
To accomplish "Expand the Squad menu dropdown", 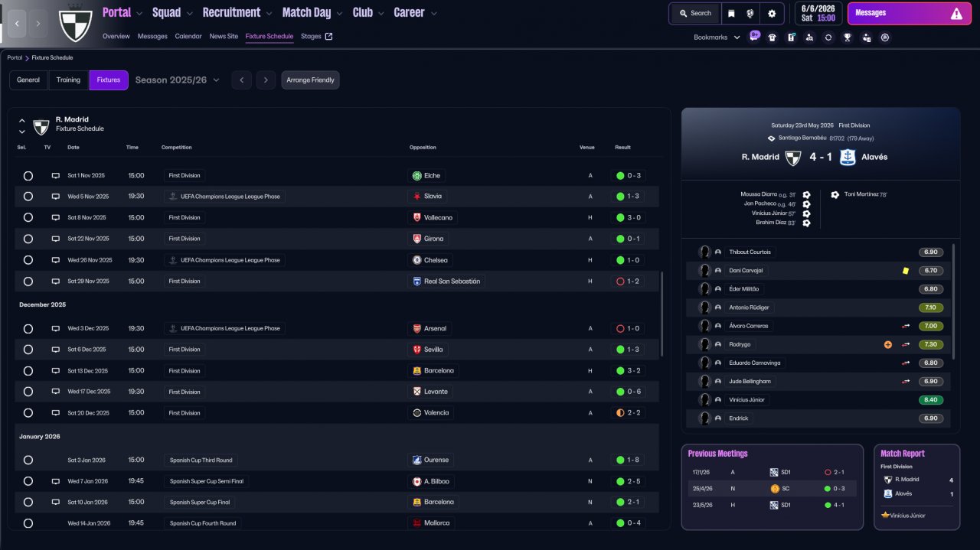I will [189, 13].
